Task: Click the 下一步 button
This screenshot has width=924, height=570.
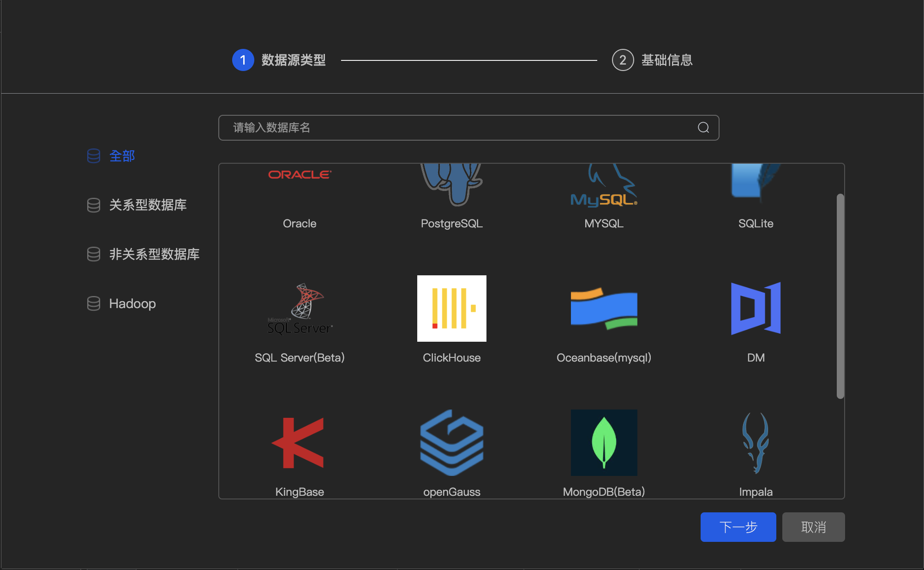Action: coord(738,527)
